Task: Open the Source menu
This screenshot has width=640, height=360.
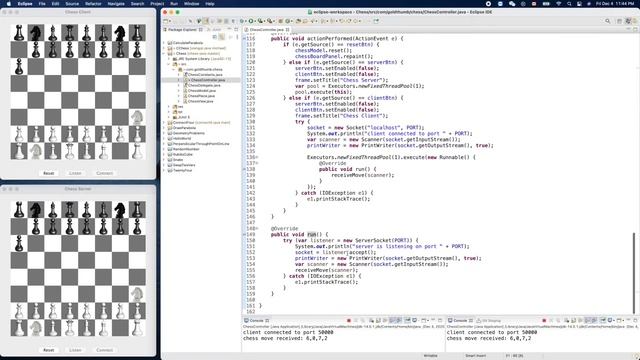Action: (72, 4)
